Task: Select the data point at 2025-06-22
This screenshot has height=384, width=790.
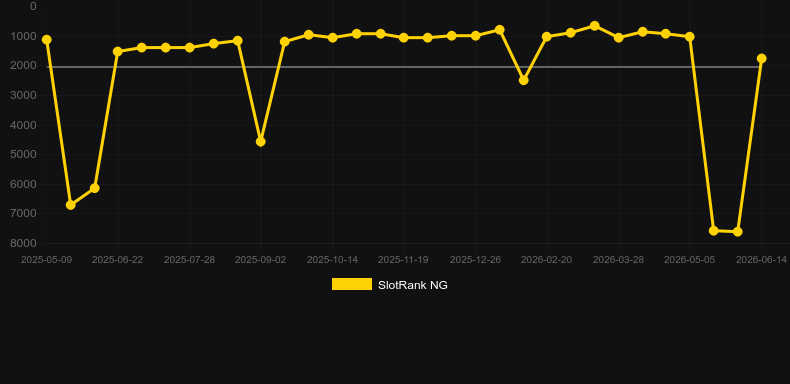Action: [118, 51]
